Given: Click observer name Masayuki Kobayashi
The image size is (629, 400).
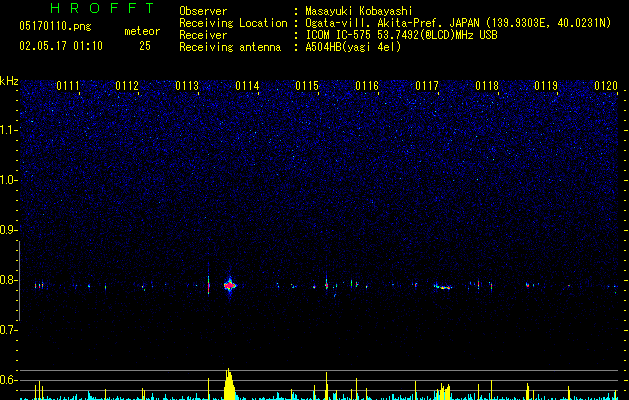Looking at the screenshot, I should [359, 11].
